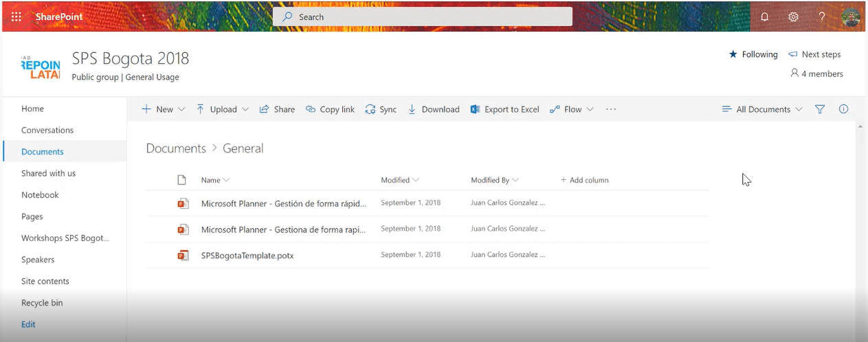The width and height of the screenshot is (868, 342).
Task: Click the Next steps button
Action: point(814,54)
